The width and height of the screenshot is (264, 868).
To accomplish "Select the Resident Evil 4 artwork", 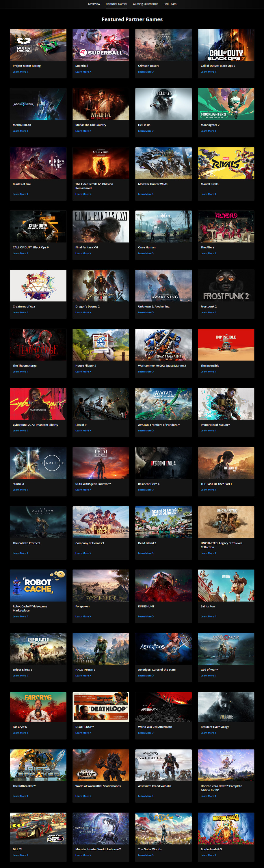I will 163,463.
